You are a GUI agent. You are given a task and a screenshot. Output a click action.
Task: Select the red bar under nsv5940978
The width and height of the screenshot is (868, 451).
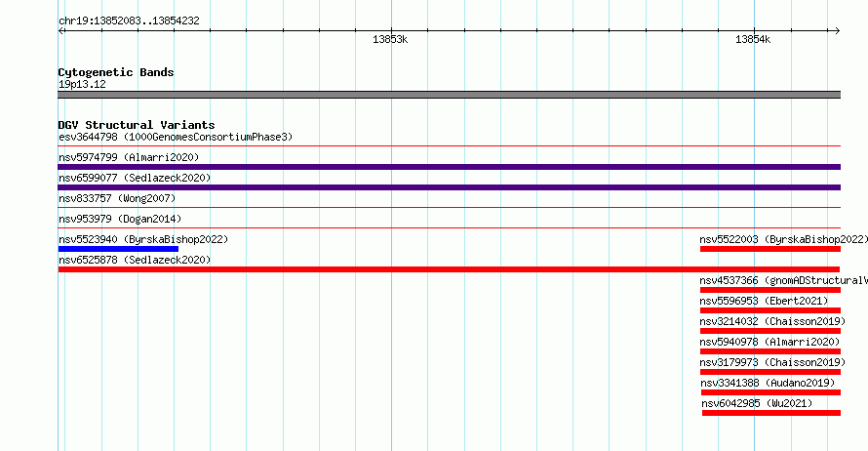pyautogui.click(x=770, y=351)
